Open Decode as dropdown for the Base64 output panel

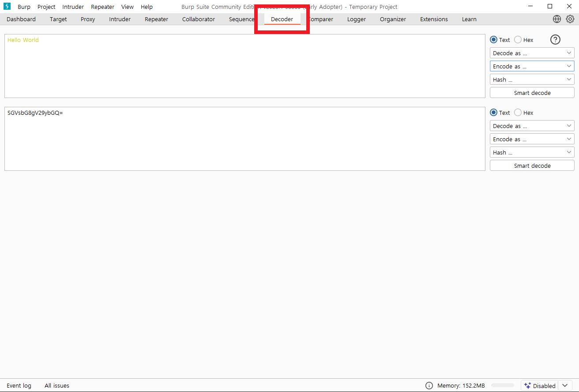coord(532,126)
